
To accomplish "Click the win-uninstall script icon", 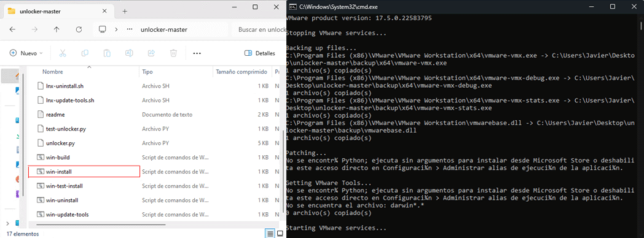I will pos(40,201).
